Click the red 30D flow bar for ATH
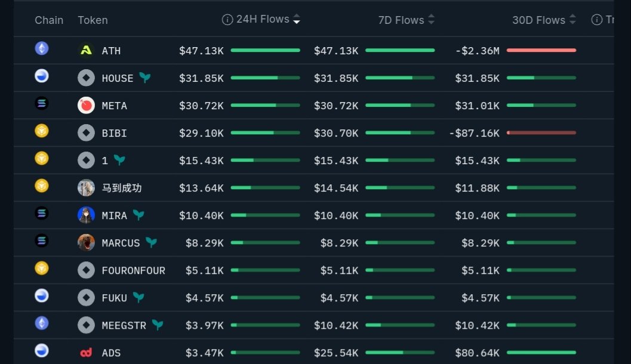The image size is (631, 364). (x=541, y=51)
